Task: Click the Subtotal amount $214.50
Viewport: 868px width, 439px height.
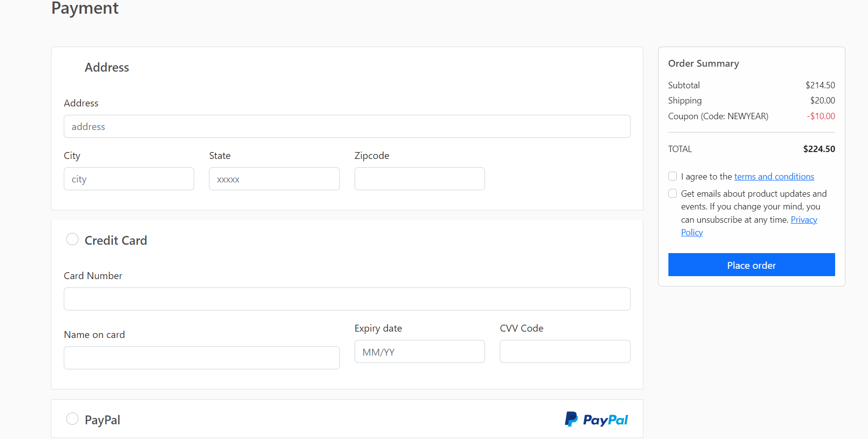Action: [x=820, y=85]
